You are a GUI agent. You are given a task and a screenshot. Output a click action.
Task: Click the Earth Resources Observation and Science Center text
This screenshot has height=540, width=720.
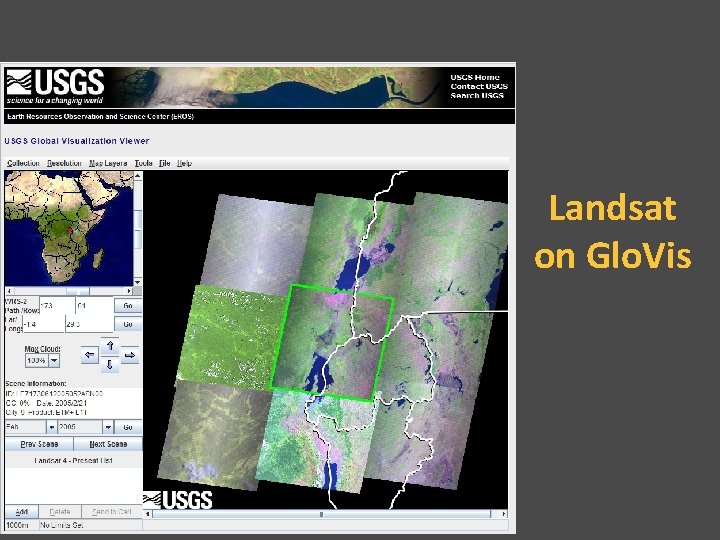[x=100, y=117]
